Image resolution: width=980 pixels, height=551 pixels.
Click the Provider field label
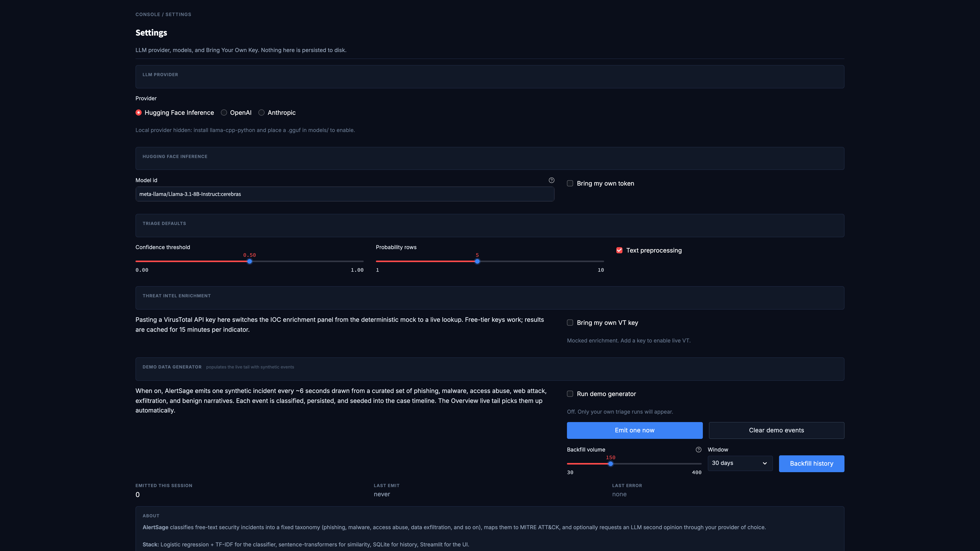(146, 98)
